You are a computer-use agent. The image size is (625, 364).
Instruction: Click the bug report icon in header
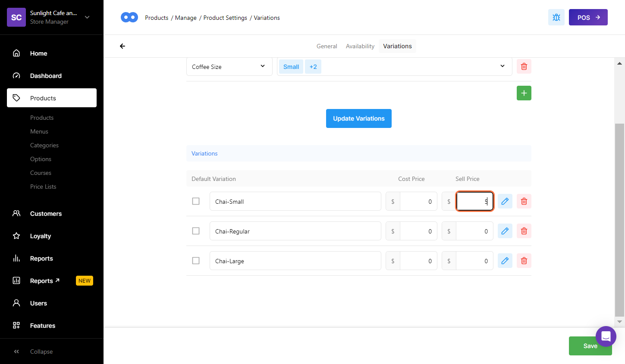[556, 17]
